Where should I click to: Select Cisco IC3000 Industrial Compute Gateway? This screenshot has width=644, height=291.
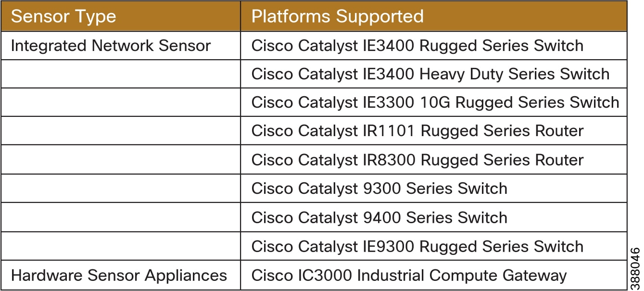coord(409,276)
